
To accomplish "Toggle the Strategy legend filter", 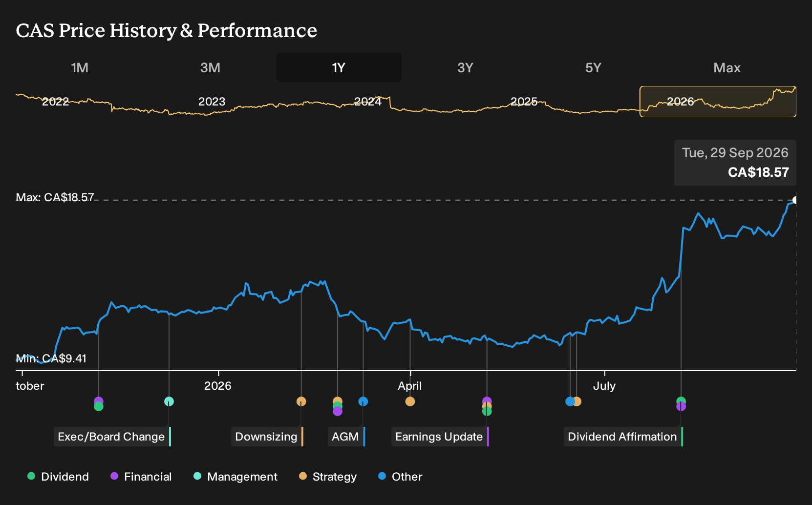I will click(328, 477).
